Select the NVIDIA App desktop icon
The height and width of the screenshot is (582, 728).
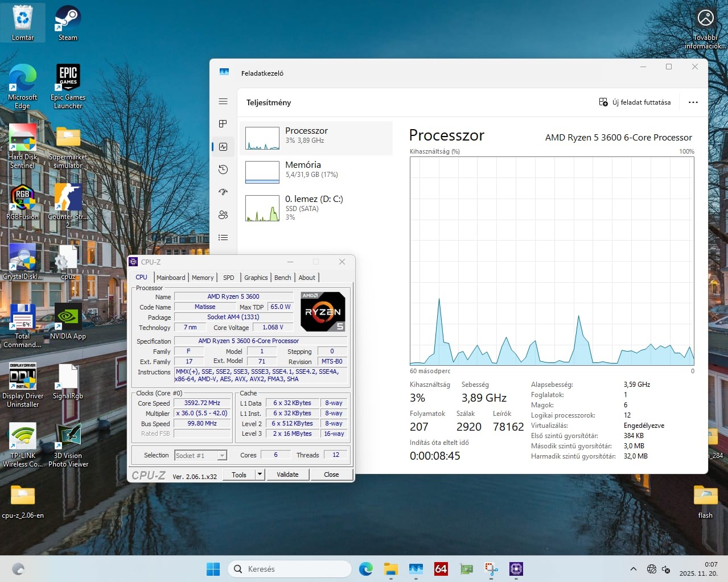pyautogui.click(x=68, y=321)
